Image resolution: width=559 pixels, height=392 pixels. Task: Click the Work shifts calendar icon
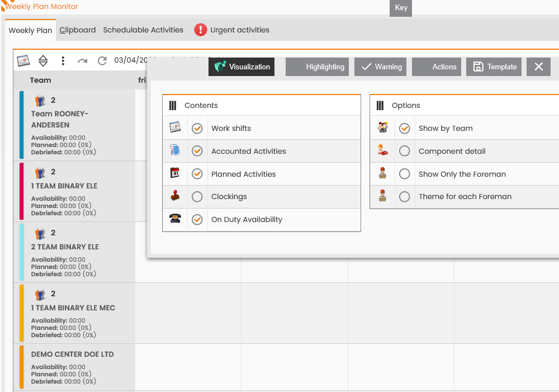175,127
